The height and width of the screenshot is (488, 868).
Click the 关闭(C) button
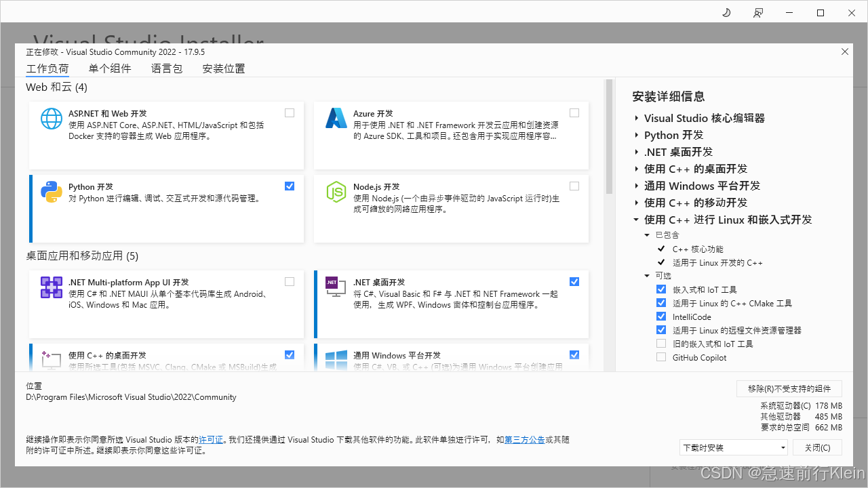pos(817,447)
